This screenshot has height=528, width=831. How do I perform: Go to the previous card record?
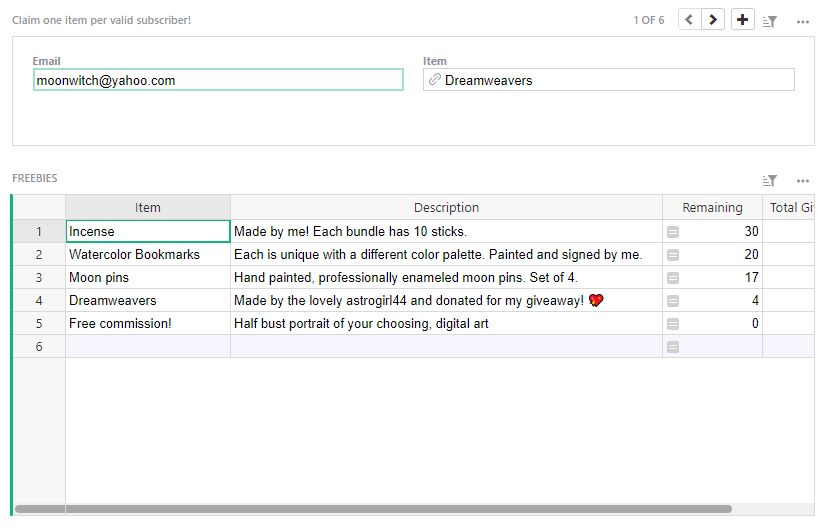(x=690, y=20)
